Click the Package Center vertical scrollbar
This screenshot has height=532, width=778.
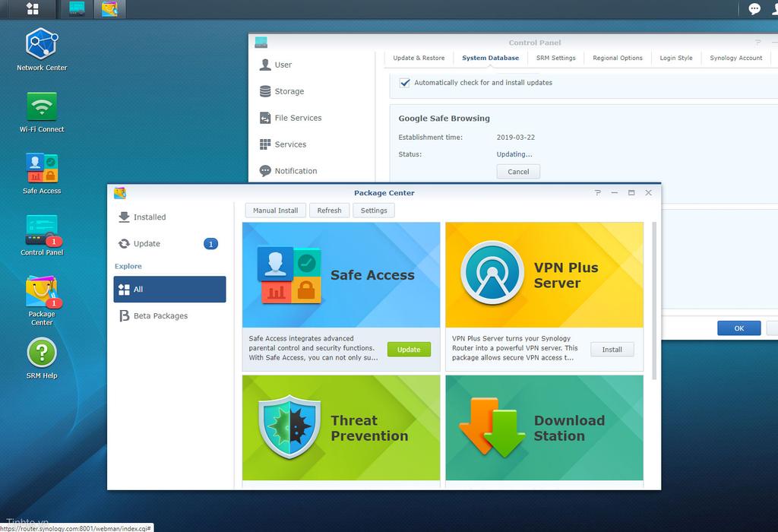point(654,301)
